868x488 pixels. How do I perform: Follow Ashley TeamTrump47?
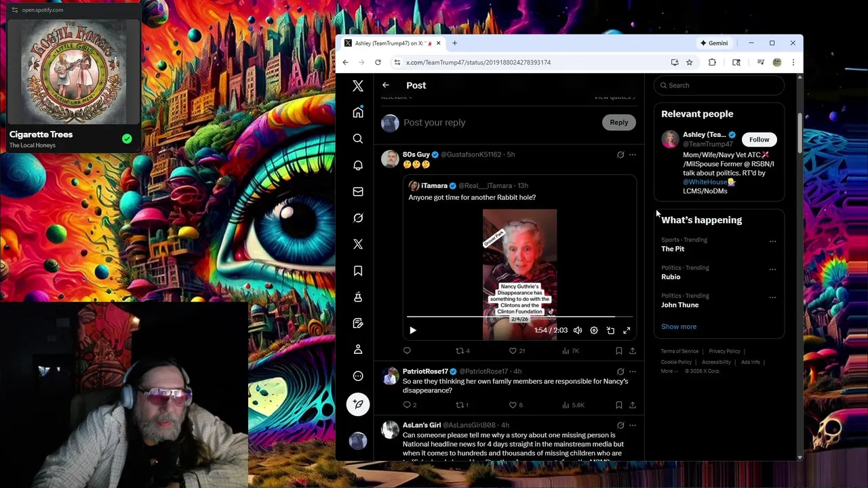759,140
